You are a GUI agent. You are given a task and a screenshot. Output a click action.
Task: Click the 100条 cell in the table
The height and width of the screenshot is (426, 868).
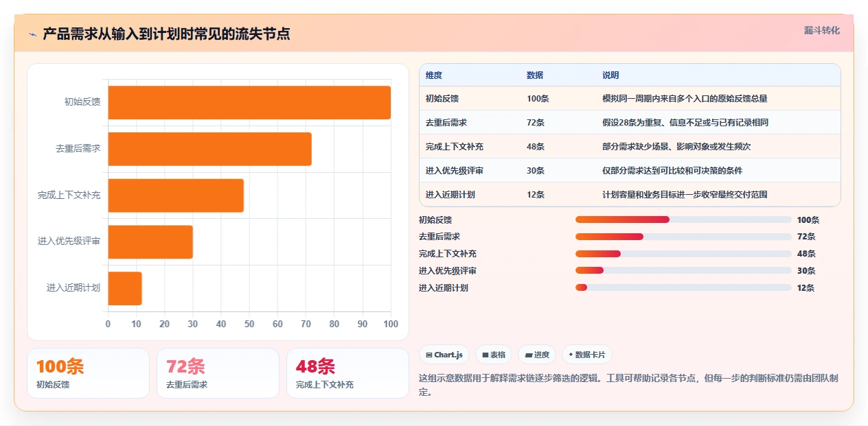pyautogui.click(x=538, y=99)
